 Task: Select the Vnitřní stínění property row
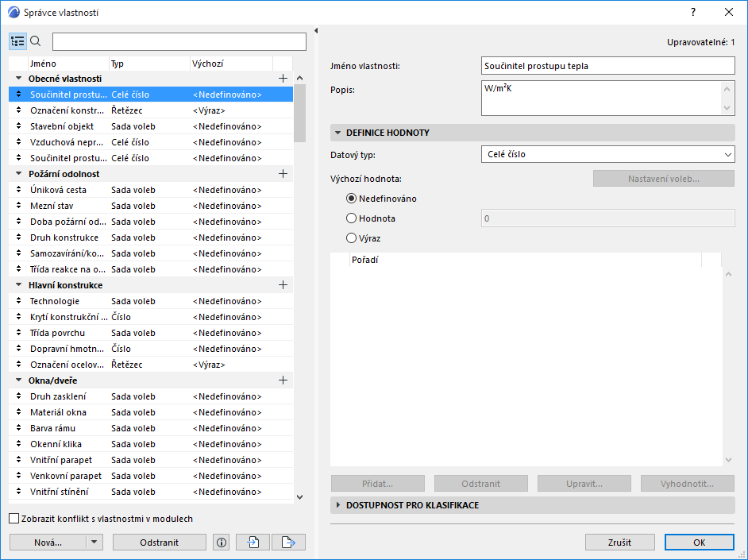pyautogui.click(x=151, y=492)
